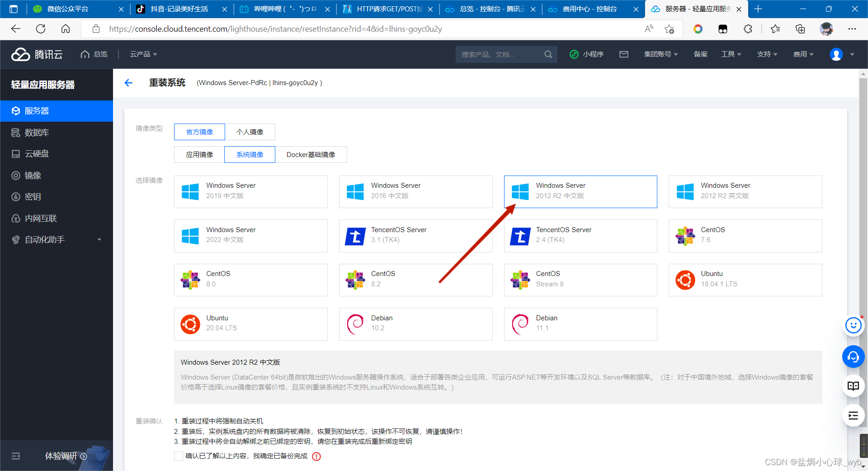Viewport: 868px width, 471px height.
Task: Click the browser refresh icon
Action: 41,29
